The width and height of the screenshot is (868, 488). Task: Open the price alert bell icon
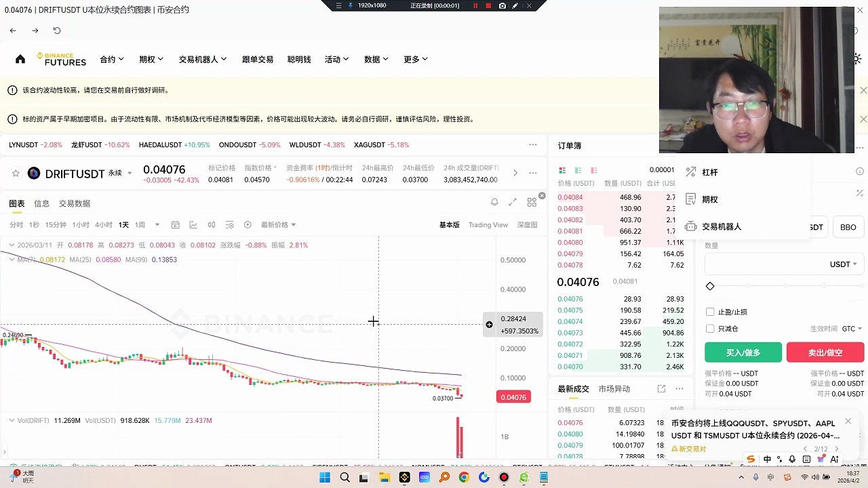click(494, 202)
